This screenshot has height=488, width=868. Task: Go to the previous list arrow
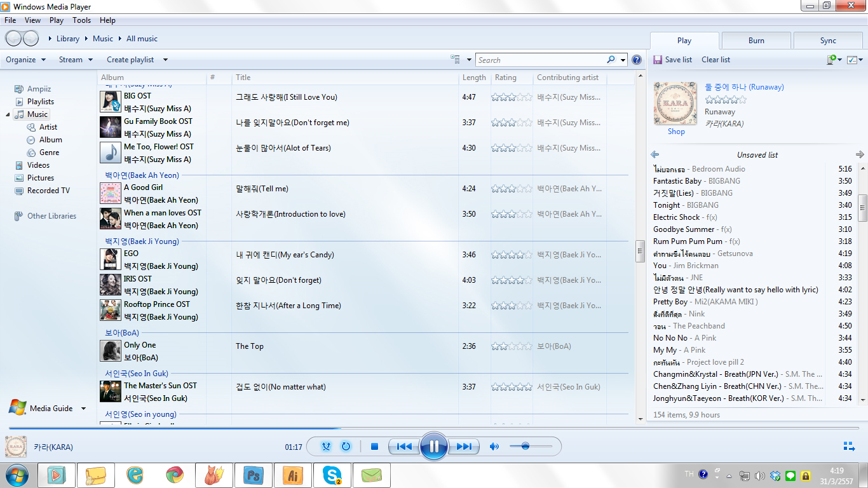(x=655, y=154)
